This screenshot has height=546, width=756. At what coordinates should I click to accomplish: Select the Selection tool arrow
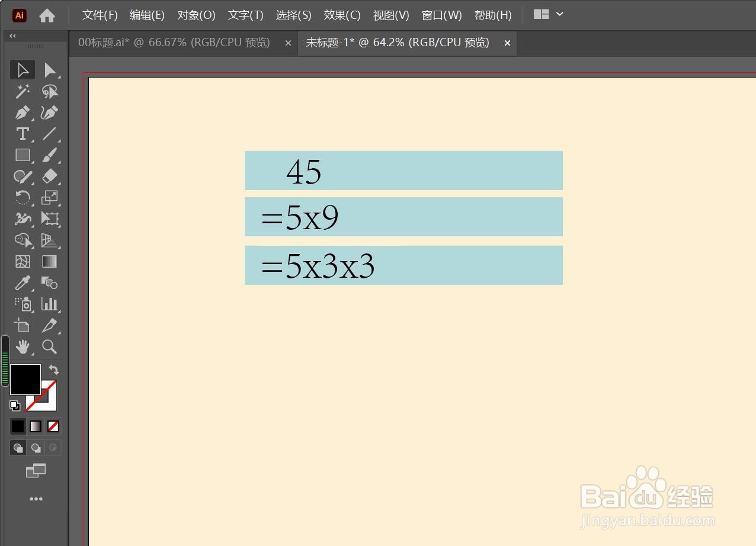(23, 70)
